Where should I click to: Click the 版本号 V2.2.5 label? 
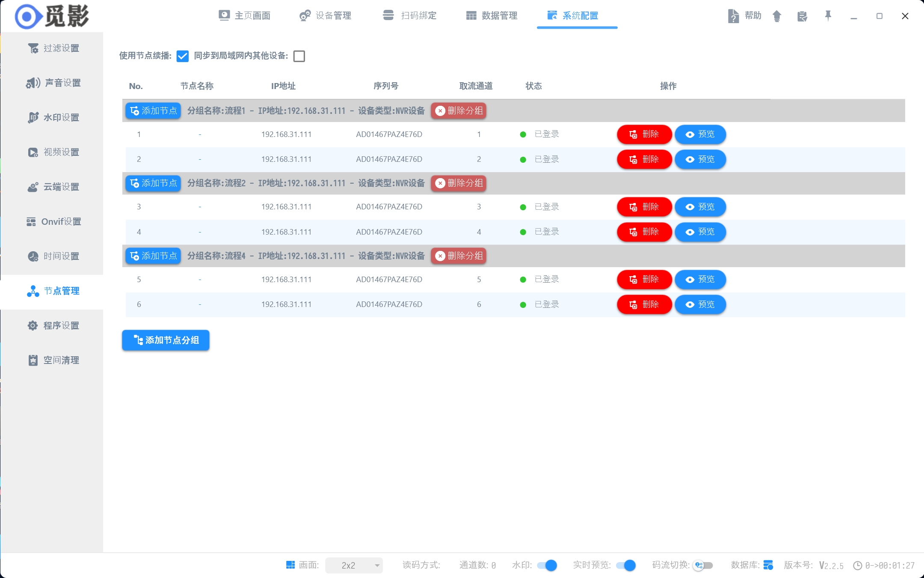(x=814, y=565)
